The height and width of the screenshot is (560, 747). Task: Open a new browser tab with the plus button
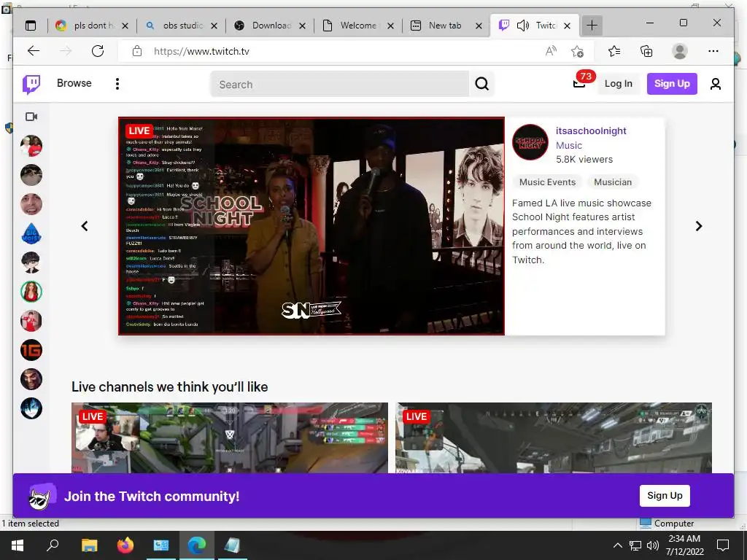tap(592, 26)
